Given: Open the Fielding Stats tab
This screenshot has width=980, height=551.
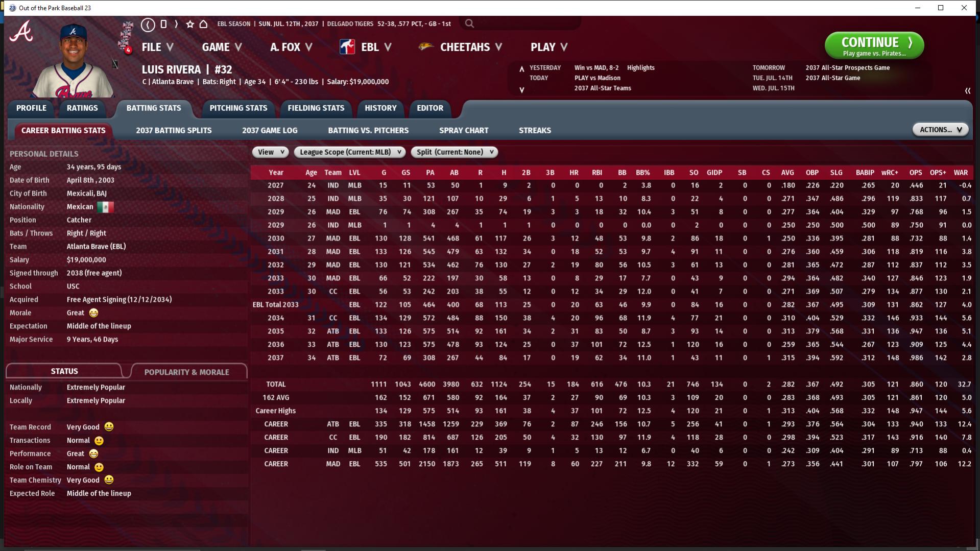Looking at the screenshot, I should pyautogui.click(x=316, y=108).
